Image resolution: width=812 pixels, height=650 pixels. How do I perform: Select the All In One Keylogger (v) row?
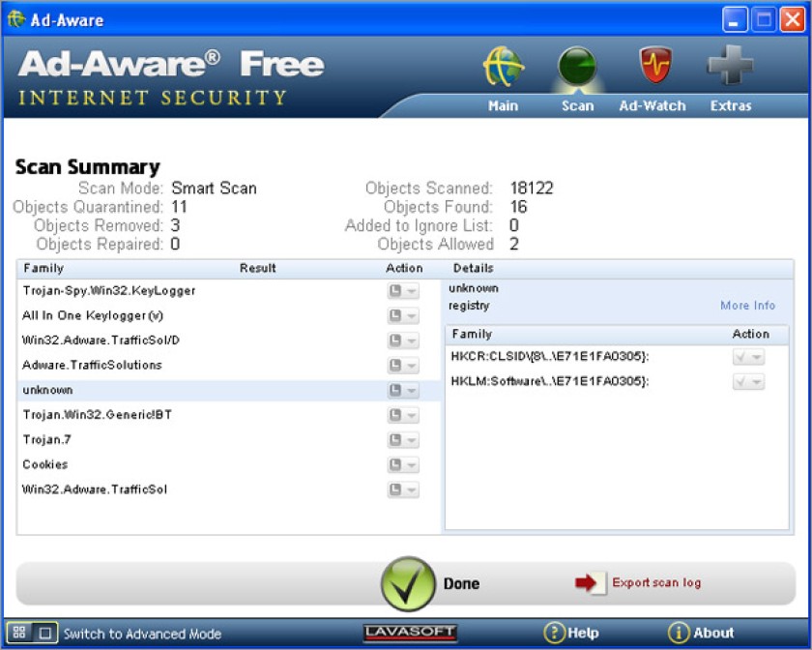click(x=228, y=315)
